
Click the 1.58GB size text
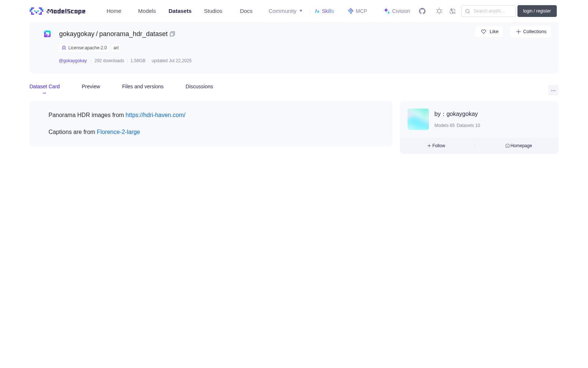[138, 61]
